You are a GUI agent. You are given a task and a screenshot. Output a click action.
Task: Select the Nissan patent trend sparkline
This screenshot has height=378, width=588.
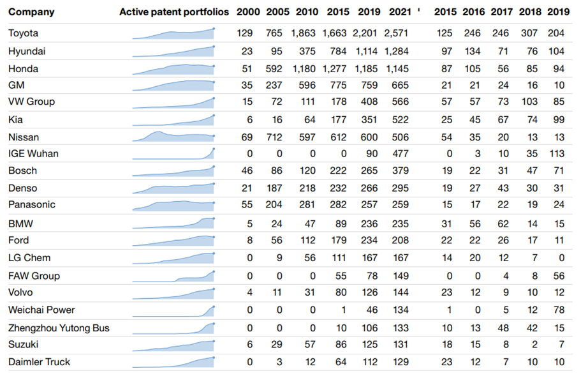point(173,137)
